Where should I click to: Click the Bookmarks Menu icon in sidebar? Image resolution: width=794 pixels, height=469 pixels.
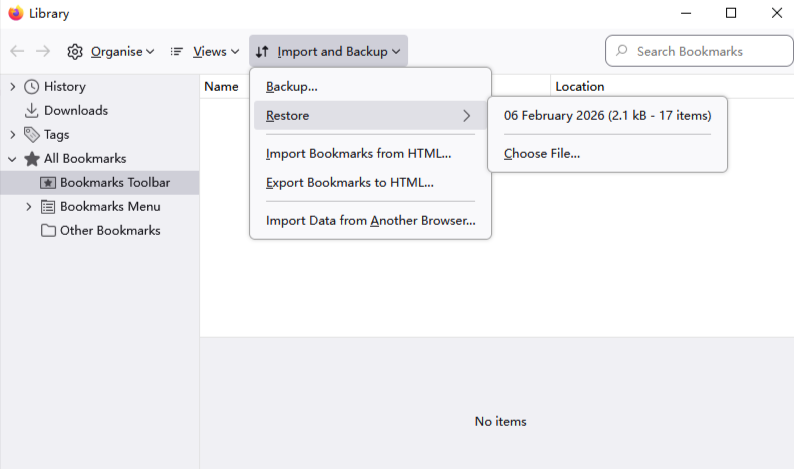point(48,207)
